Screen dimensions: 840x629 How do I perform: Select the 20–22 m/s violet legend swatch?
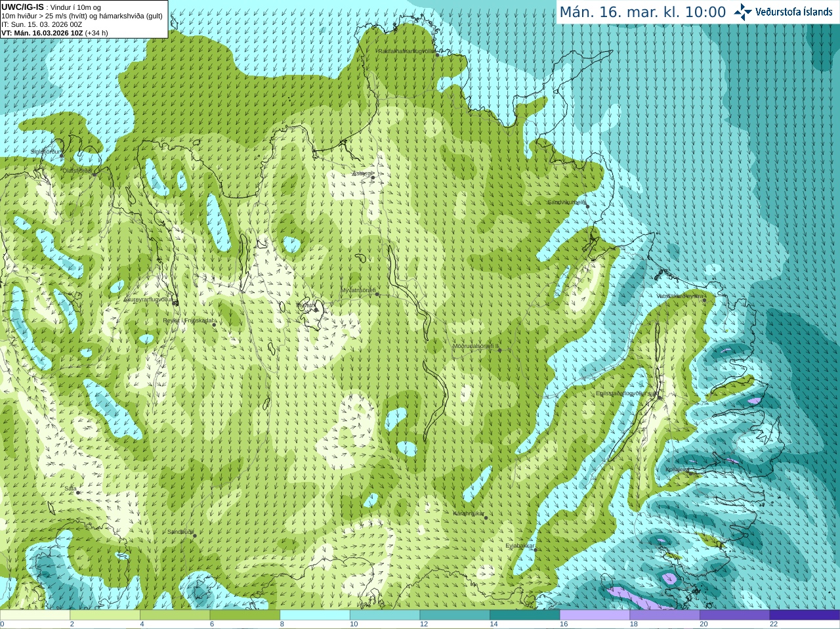coord(735,615)
